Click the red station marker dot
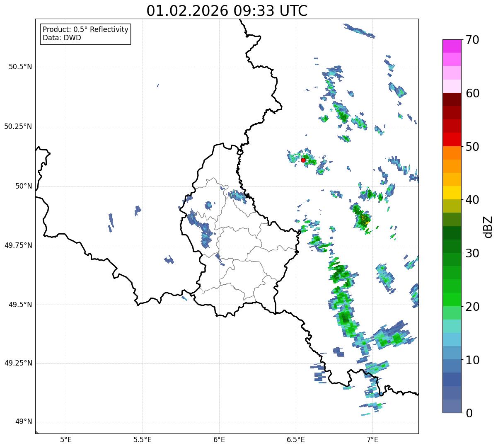 (303, 160)
